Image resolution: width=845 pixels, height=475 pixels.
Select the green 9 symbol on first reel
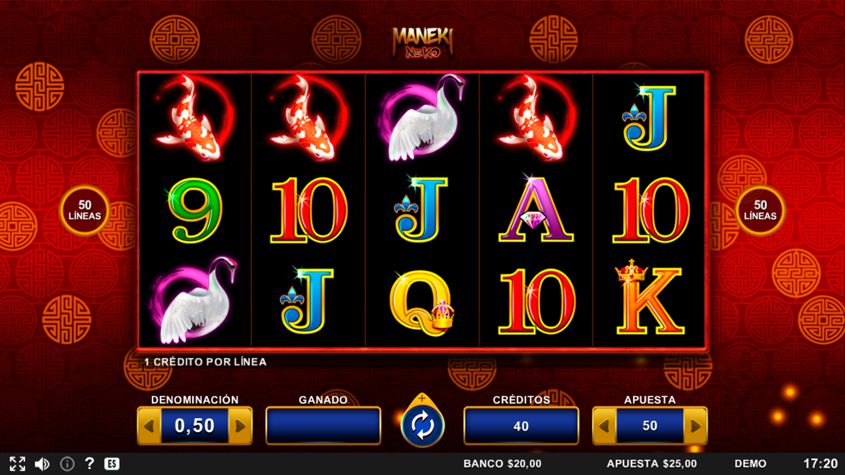coord(195,211)
